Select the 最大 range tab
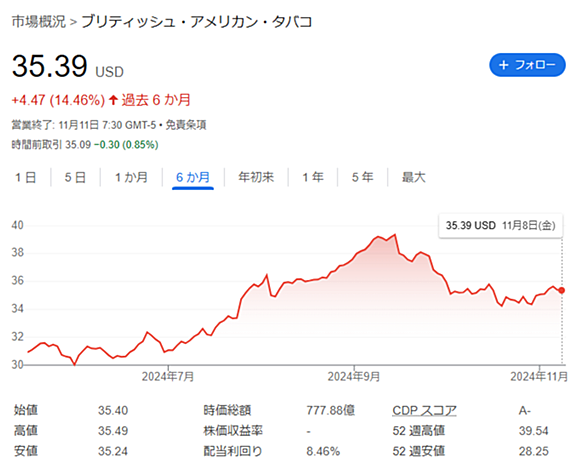 [x=414, y=177]
